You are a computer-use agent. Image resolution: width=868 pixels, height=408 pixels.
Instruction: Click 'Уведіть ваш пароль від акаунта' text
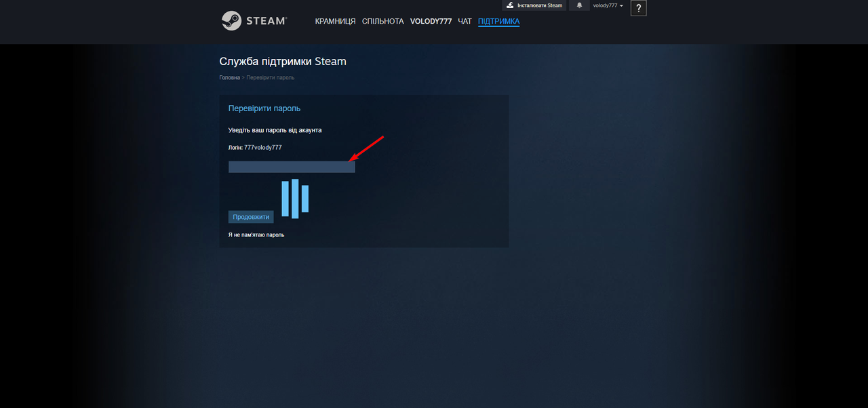click(x=275, y=130)
